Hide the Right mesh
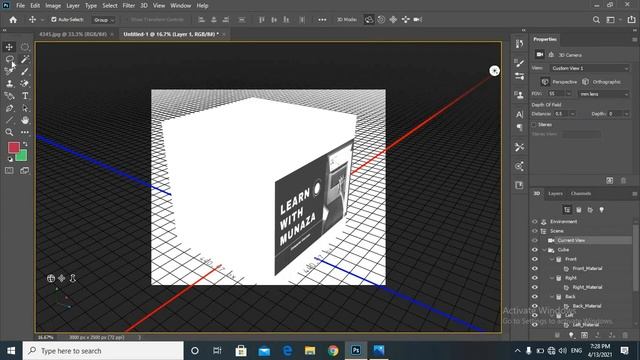Image resolution: width=640 pixels, height=360 pixels. tap(535, 278)
